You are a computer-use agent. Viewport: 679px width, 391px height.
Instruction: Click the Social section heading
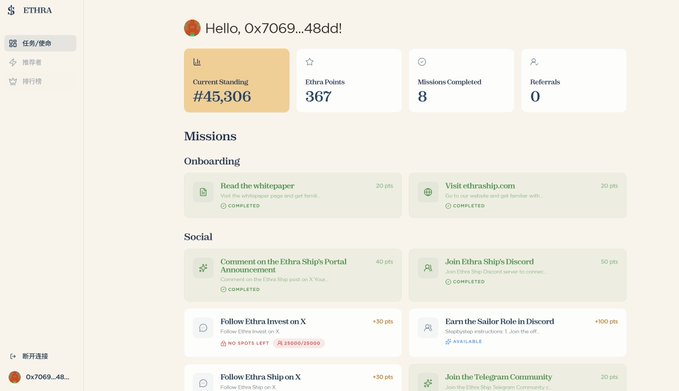coord(198,236)
